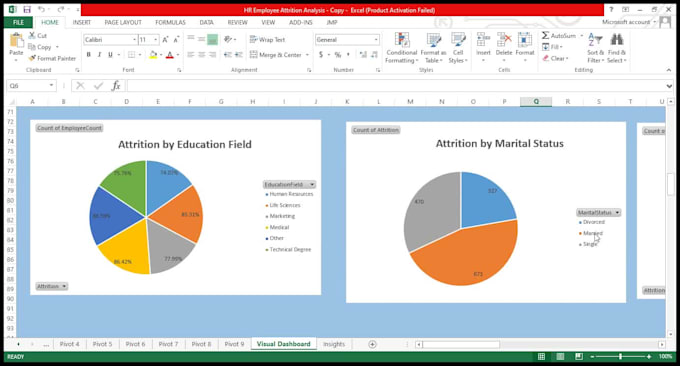
Task: Switch to the PAGE LAYOUT tab
Action: tap(123, 22)
